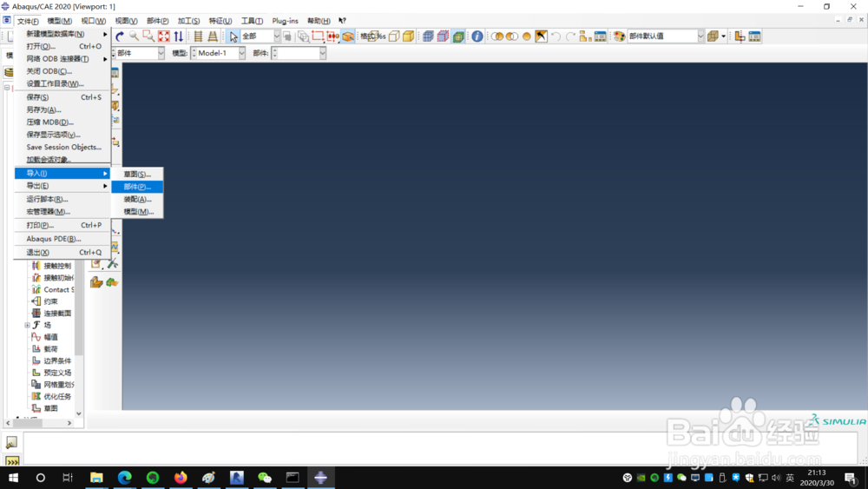The width and height of the screenshot is (868, 489).
Task: Open the 部件默认值 color code dropdown
Action: (x=700, y=36)
